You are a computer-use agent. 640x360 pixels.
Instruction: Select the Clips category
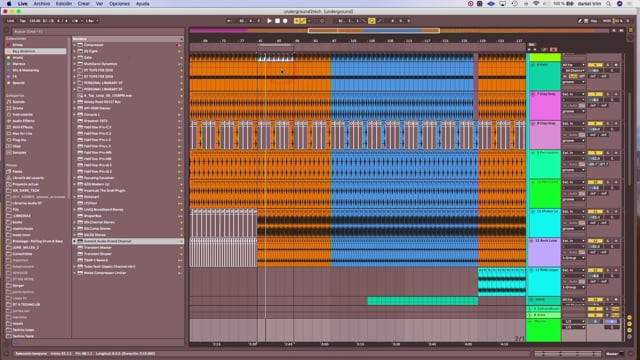17,146
